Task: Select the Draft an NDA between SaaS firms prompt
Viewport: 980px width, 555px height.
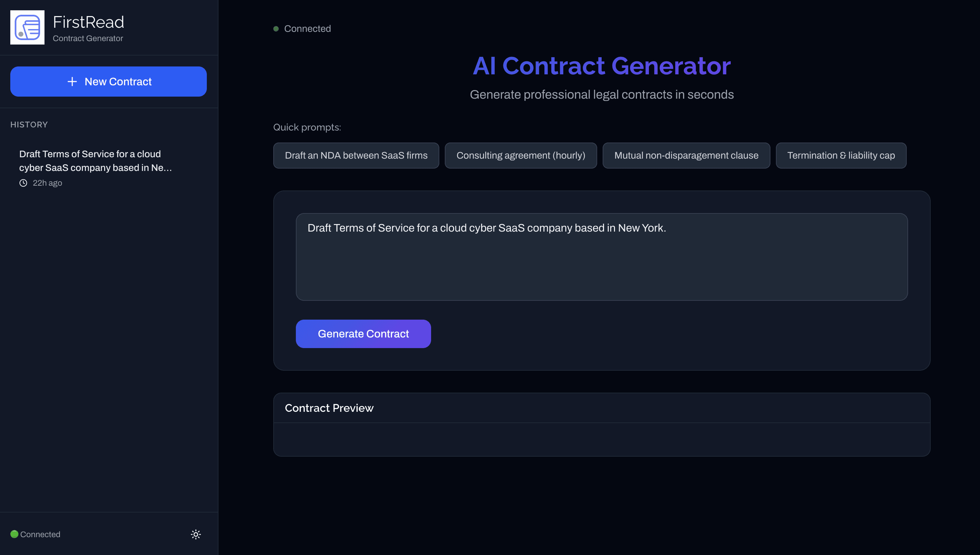Action: click(356, 156)
